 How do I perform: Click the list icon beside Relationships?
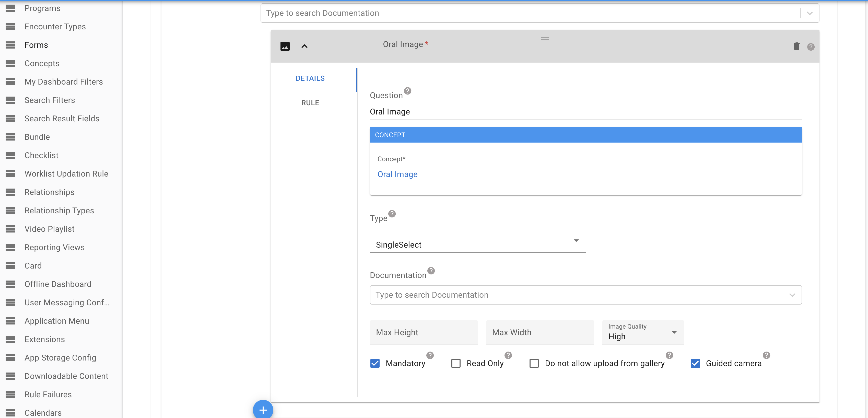[x=10, y=192]
